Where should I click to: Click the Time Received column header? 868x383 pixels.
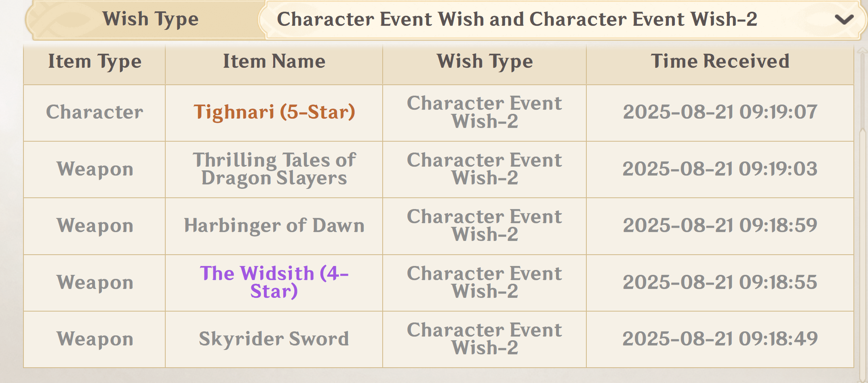720,61
